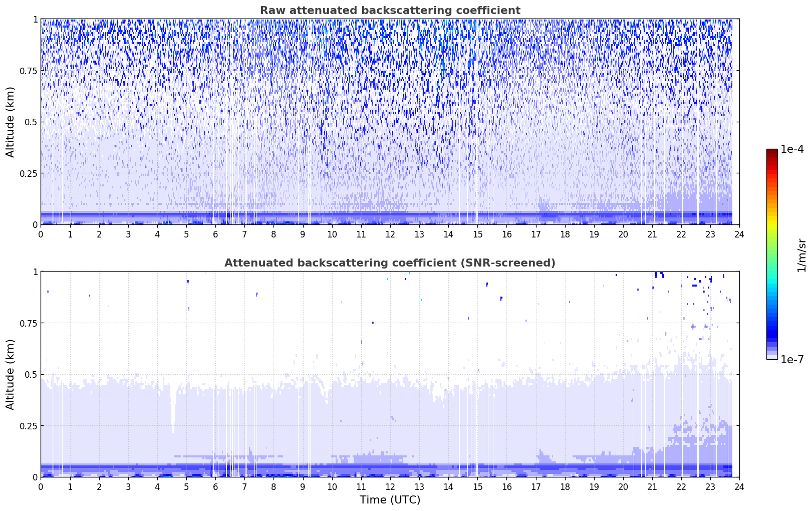Click hour 24 tick on bottom plot
Screen dimensions: 812x511
(x=739, y=486)
